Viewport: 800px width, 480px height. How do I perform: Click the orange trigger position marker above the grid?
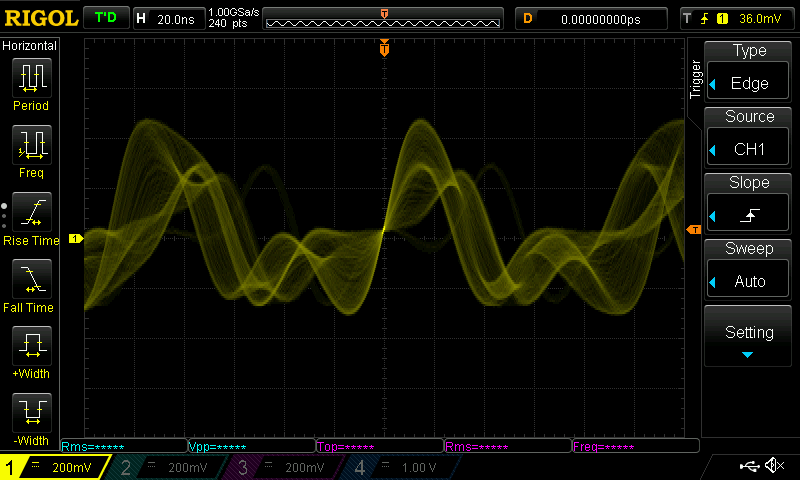click(x=384, y=48)
